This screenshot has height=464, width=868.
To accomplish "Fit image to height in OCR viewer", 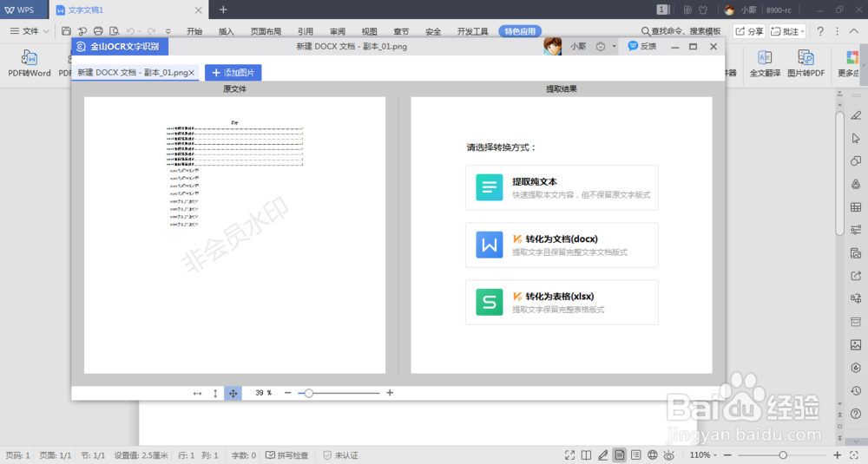I will (215, 393).
